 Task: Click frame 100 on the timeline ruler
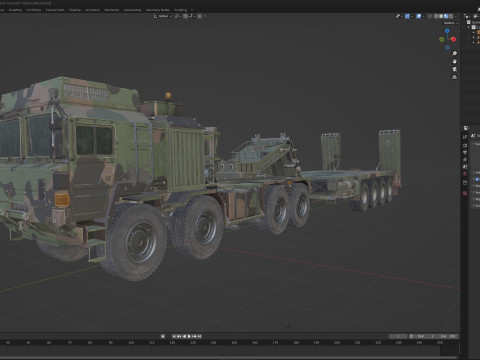[131, 343]
